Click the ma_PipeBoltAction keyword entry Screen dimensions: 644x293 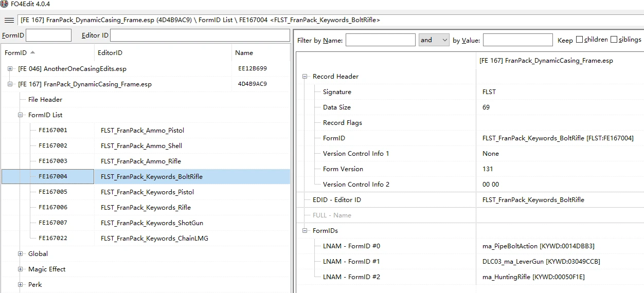539,246
